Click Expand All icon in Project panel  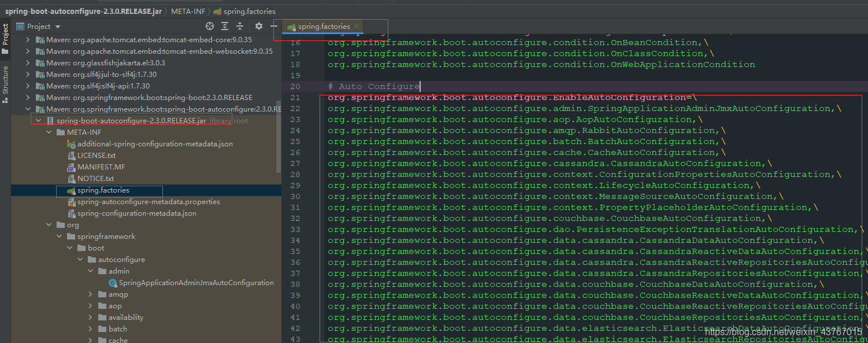[x=225, y=26]
